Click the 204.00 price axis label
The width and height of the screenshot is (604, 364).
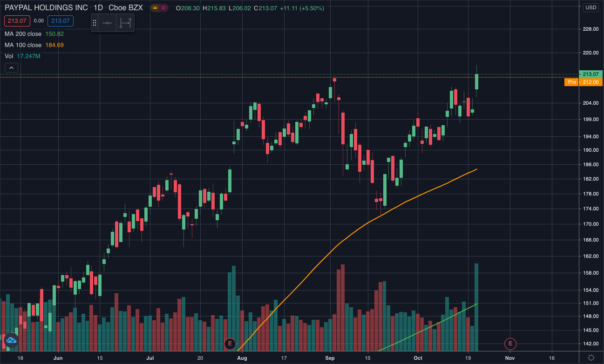590,103
